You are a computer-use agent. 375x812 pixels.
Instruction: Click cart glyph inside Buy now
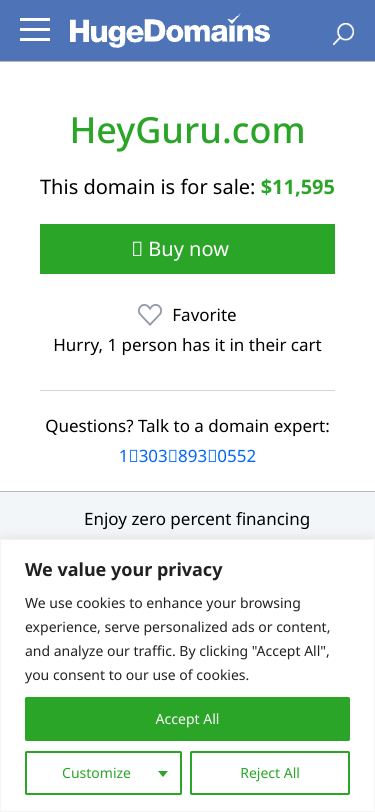[137, 249]
